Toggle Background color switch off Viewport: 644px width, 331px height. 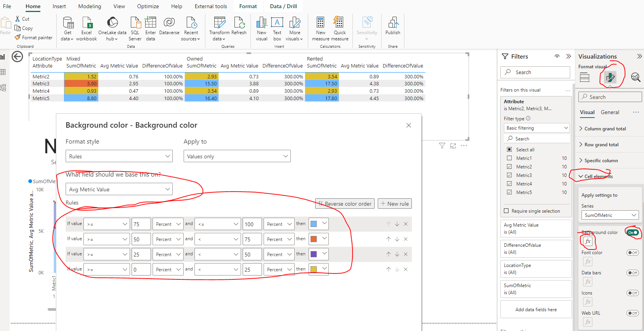[x=633, y=232]
